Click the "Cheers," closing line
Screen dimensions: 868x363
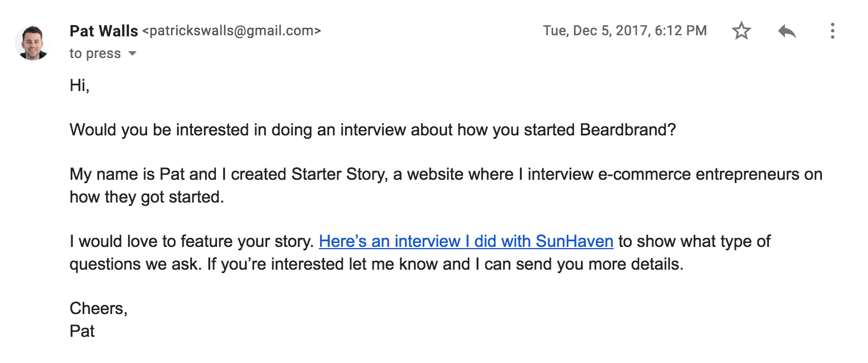[98, 308]
